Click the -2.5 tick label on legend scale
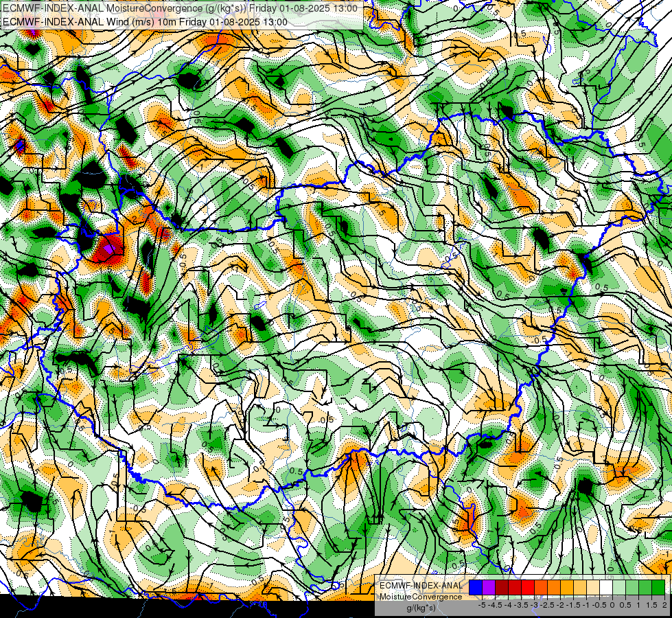This screenshot has width=672, height=618. pos(547,605)
